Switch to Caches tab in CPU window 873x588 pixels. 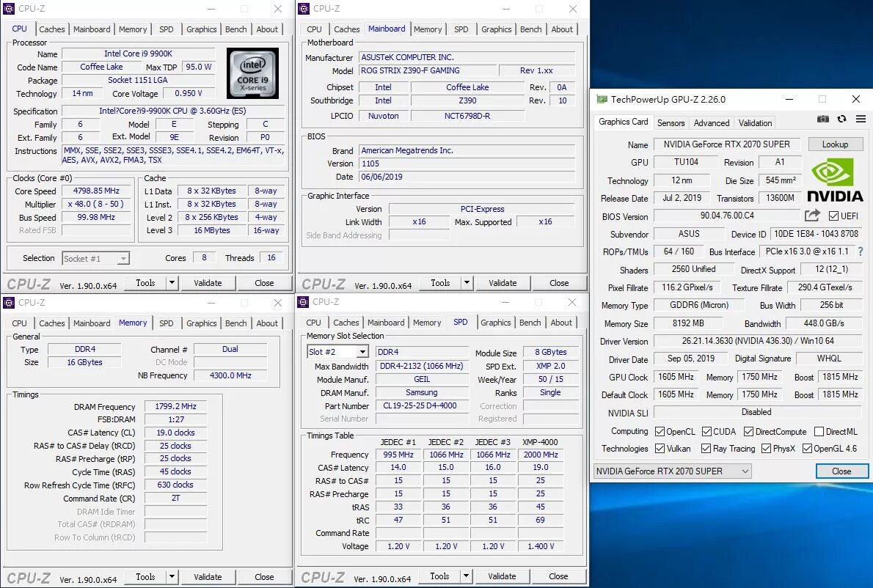52,29
